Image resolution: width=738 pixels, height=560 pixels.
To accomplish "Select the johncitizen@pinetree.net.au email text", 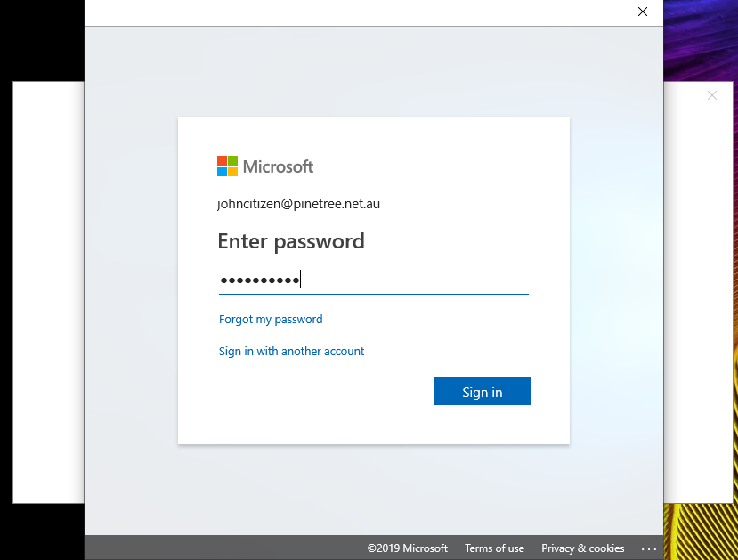I will click(298, 204).
